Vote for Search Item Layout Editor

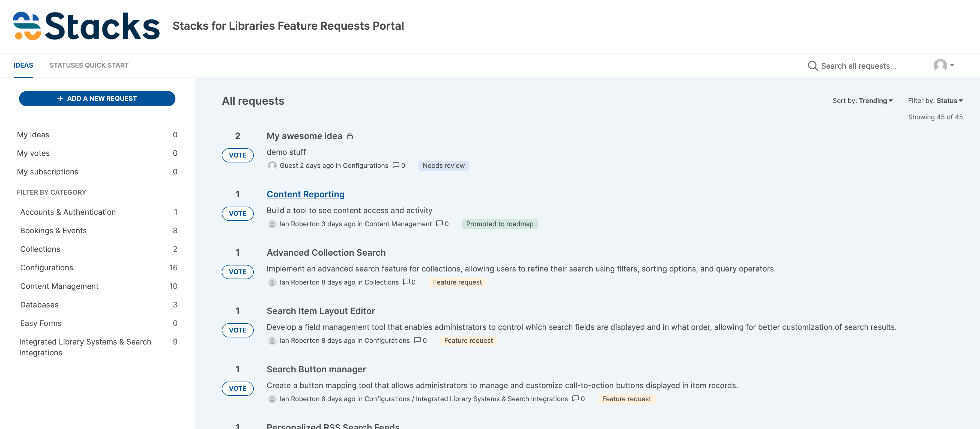pos(237,330)
